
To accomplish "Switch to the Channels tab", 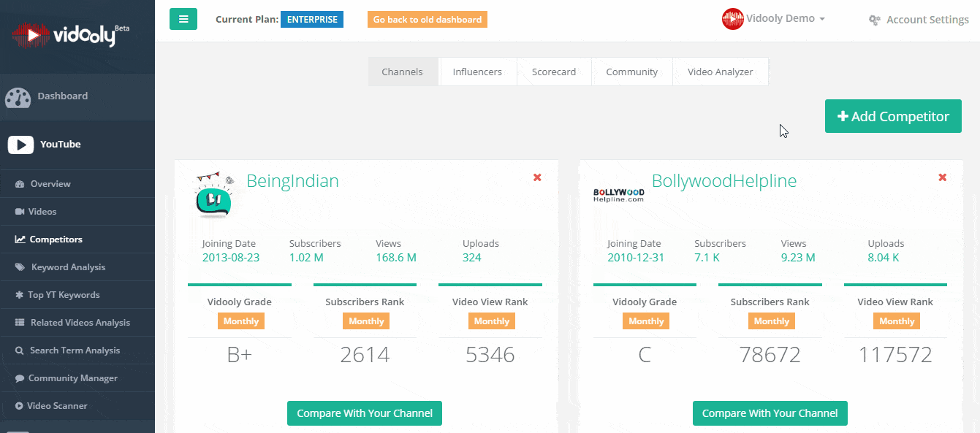I will [403, 72].
